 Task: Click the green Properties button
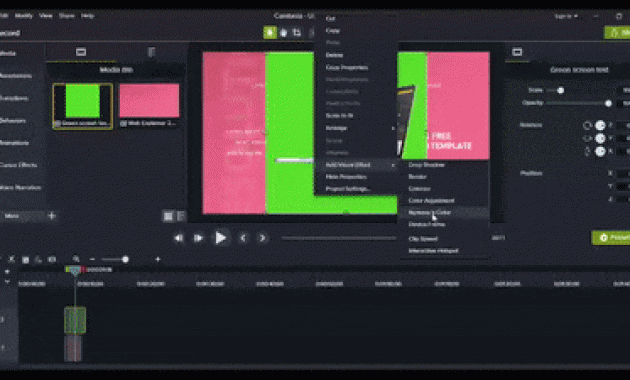click(x=611, y=238)
